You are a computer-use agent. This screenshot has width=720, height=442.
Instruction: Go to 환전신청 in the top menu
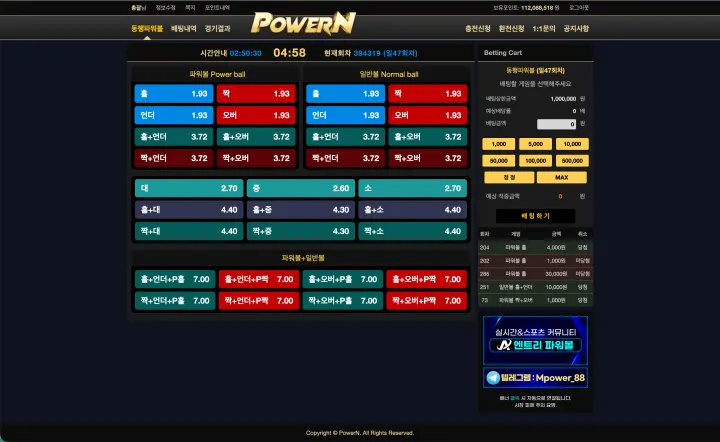coord(512,28)
